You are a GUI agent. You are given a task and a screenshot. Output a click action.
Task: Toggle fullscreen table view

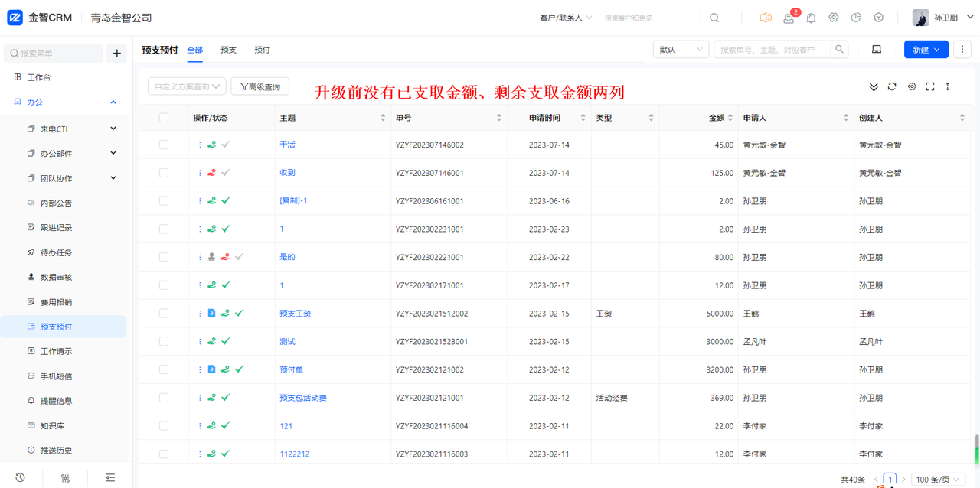930,87
